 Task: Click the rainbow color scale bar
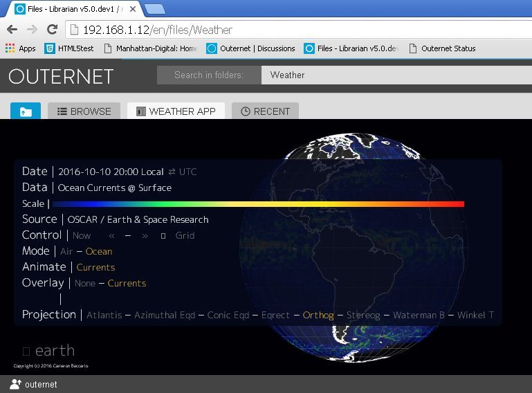259,203
